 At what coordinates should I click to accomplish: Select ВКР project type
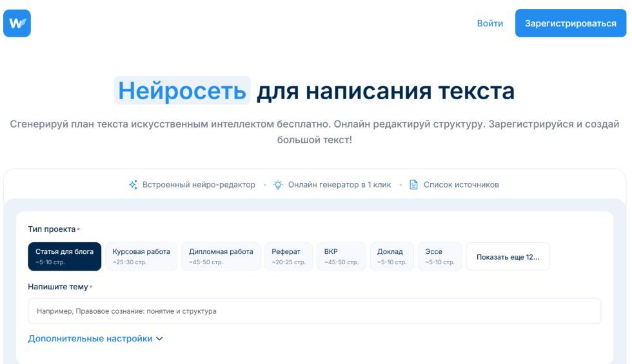(x=341, y=256)
